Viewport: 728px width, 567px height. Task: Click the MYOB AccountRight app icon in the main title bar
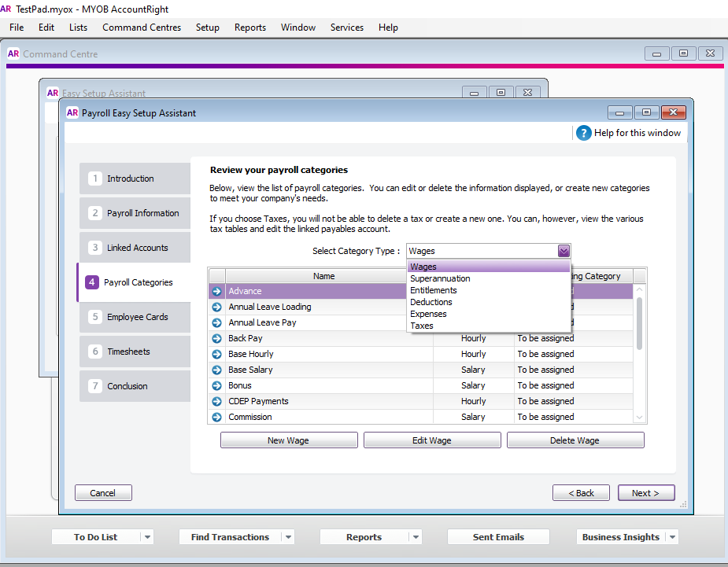tap(6, 9)
